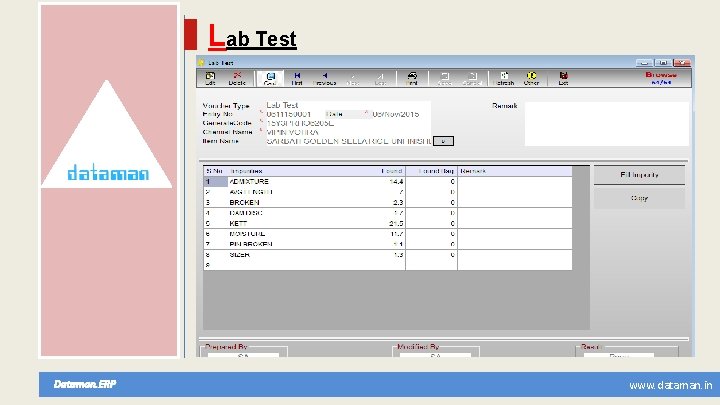
Task: Select the MOISTURE row
Action: tap(388, 234)
